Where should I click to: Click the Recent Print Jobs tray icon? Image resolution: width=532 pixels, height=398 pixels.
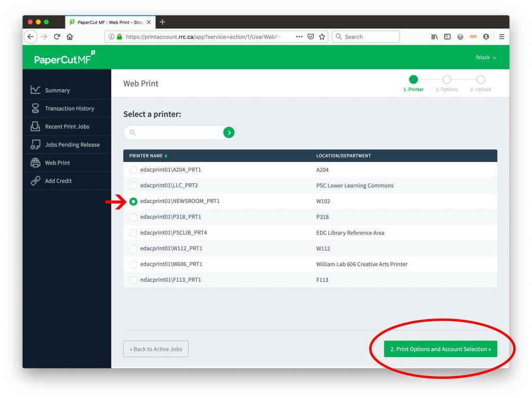click(35, 127)
